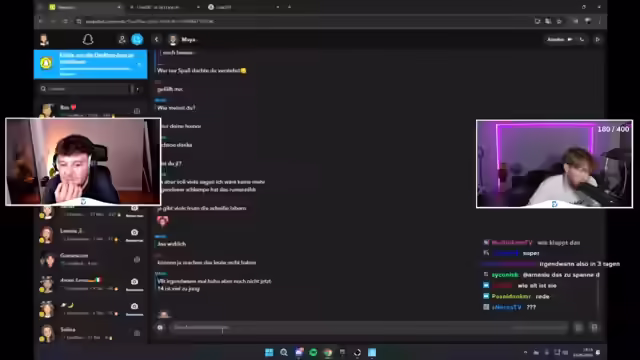Go back with the chat header chevron
Screen dimensions: 640x360
[156, 39]
